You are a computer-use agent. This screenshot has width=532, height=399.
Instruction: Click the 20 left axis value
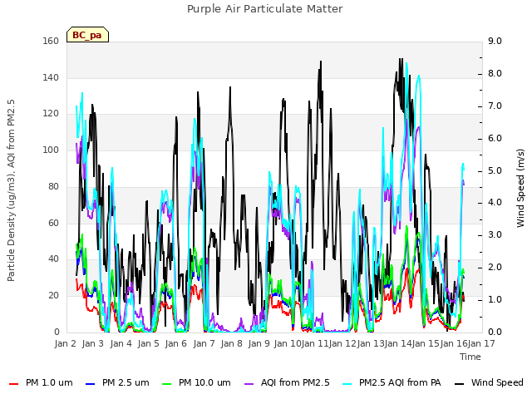53,296
